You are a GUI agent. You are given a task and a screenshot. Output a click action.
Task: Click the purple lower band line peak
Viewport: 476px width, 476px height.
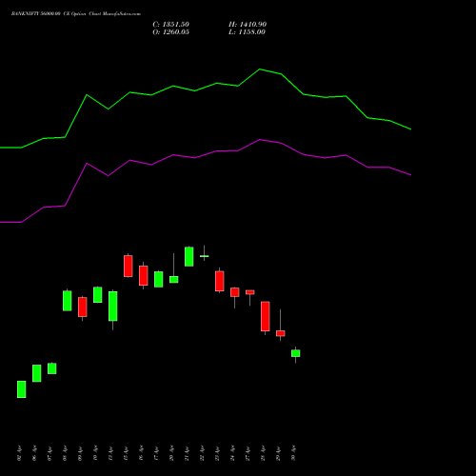[x=260, y=140]
